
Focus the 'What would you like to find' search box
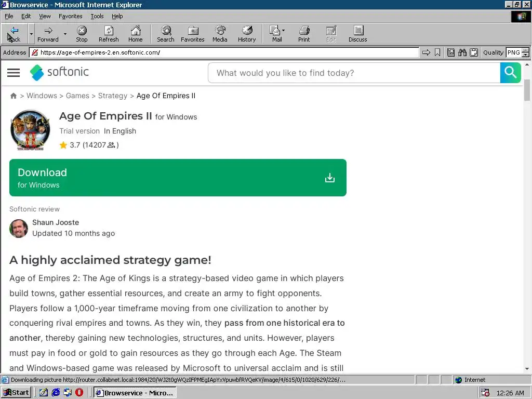[354, 73]
